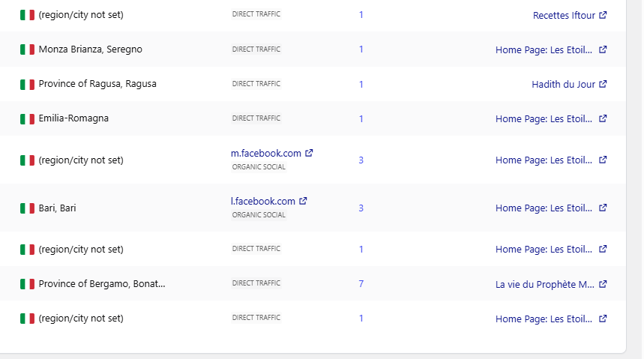Follow the l.facebook.com referrer link
644x359 pixels.
tap(263, 201)
